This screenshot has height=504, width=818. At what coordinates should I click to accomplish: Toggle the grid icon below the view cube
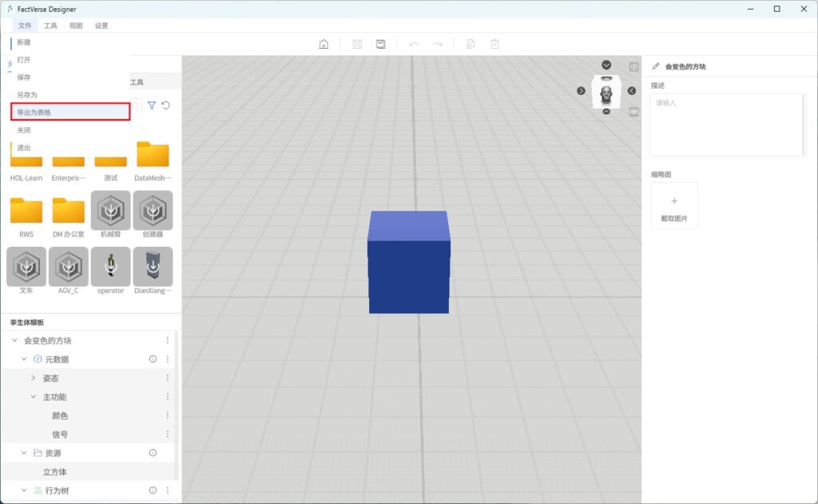click(633, 112)
